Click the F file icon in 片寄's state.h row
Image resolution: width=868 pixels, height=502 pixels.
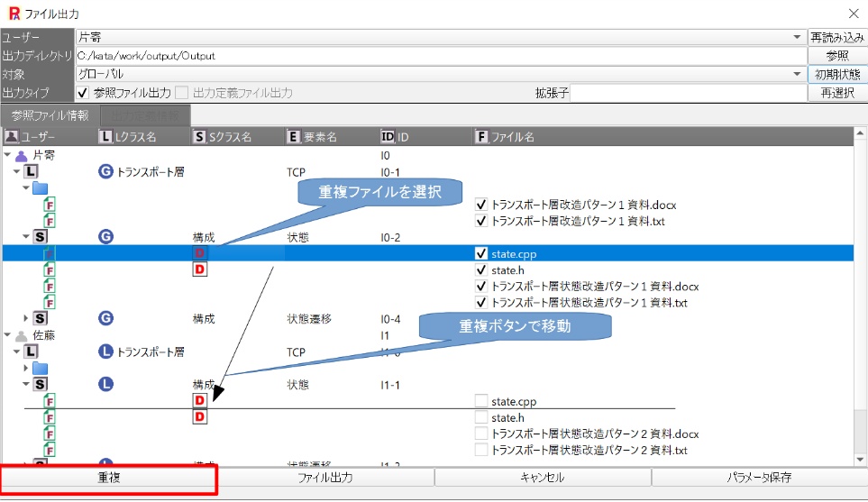50,269
